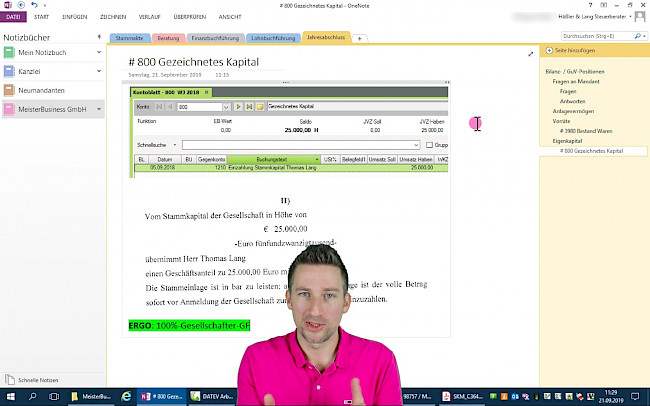Pin the Notizbücher pane with pushpin

(98, 36)
